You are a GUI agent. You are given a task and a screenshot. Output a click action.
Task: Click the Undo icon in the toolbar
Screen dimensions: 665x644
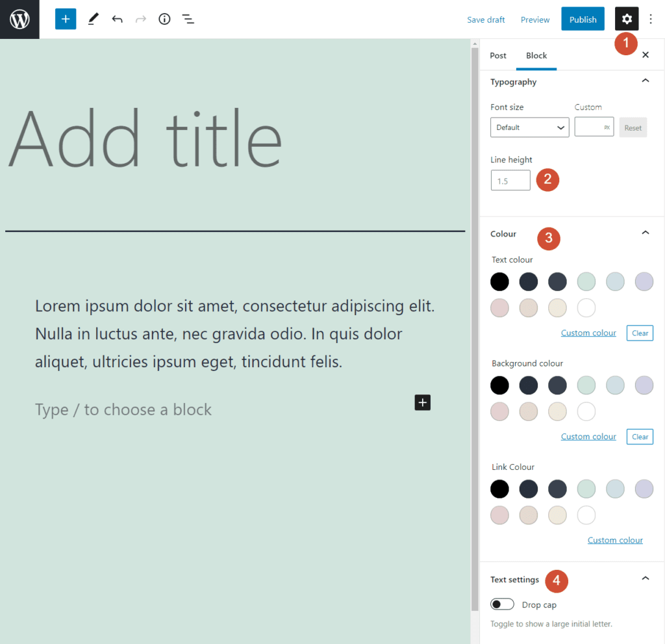point(117,19)
